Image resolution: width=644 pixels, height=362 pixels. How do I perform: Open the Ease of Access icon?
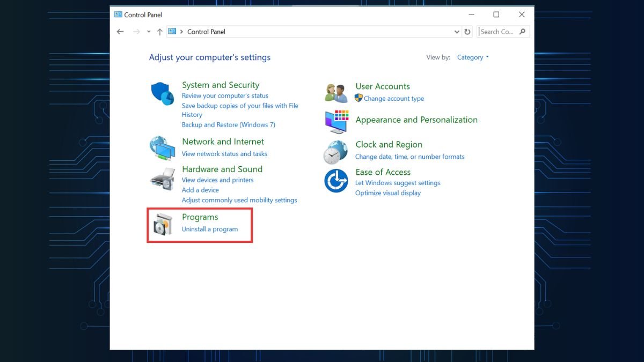[336, 181]
